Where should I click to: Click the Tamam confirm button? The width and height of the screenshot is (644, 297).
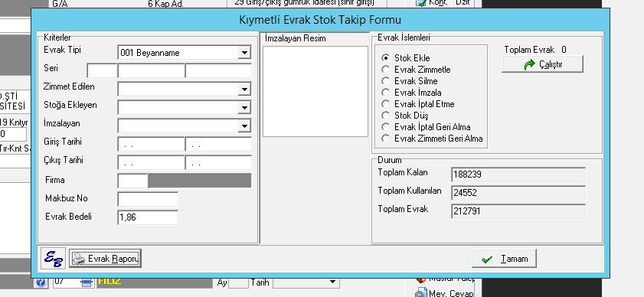(x=504, y=259)
